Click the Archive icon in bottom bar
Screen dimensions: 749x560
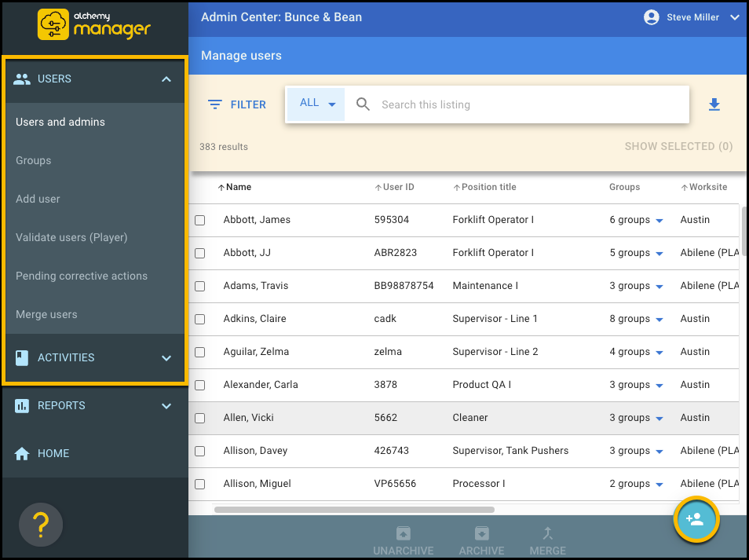(481, 533)
